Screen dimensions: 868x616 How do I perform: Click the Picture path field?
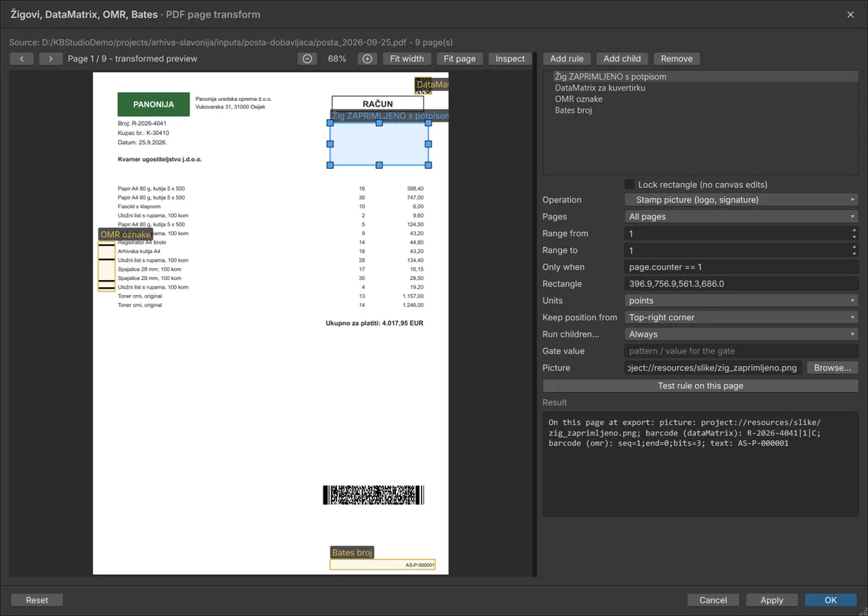point(713,368)
